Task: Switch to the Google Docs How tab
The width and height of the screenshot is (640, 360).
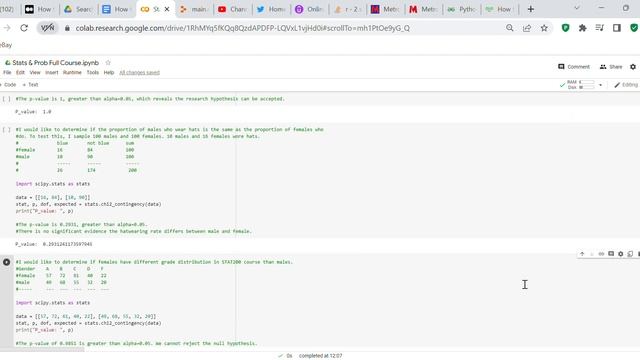Action: coord(116,9)
